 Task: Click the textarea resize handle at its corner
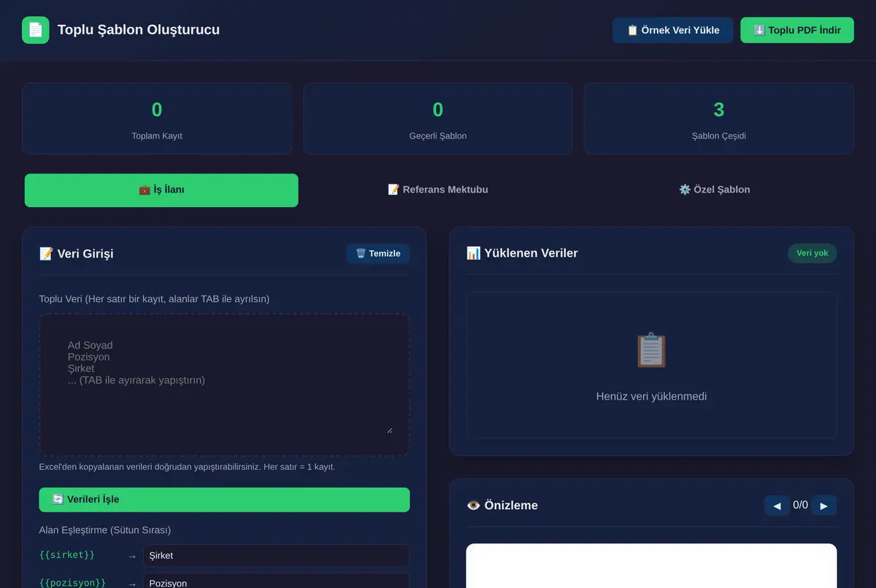tap(389, 430)
